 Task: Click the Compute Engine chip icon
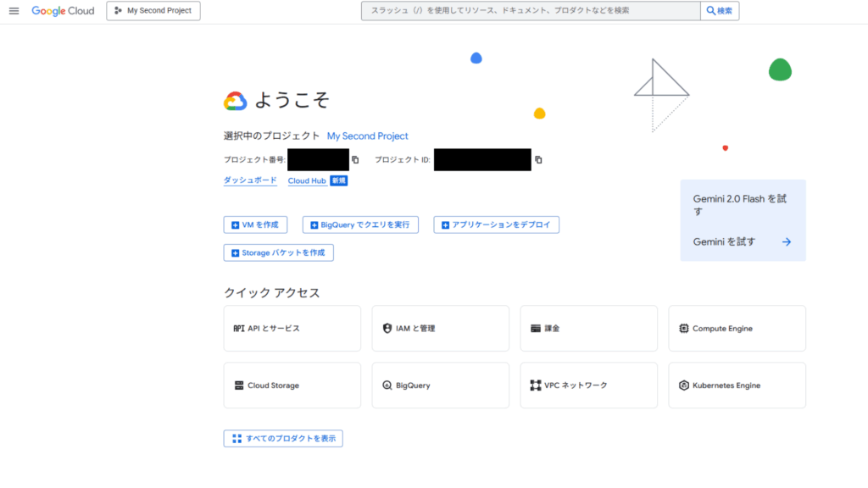(684, 329)
